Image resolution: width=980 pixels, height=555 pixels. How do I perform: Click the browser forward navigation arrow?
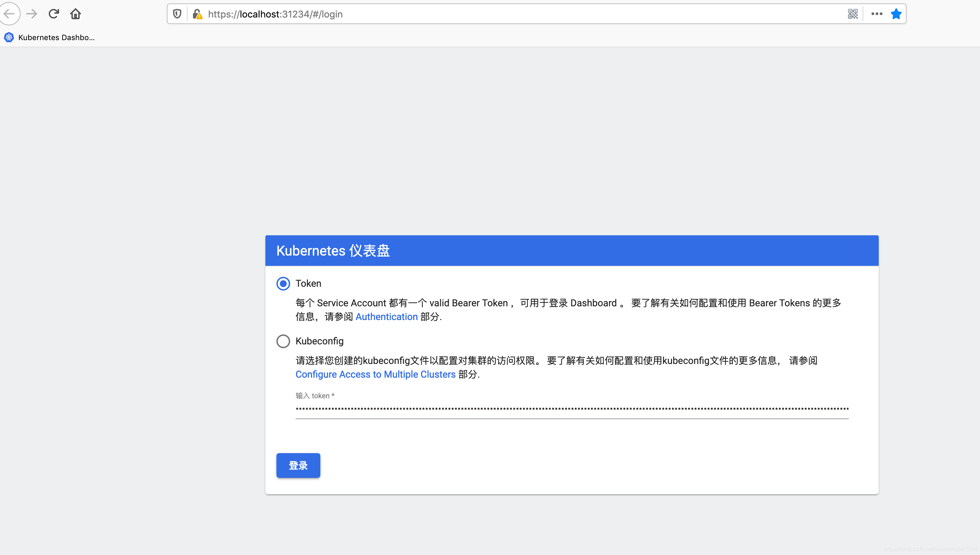pyautogui.click(x=32, y=14)
